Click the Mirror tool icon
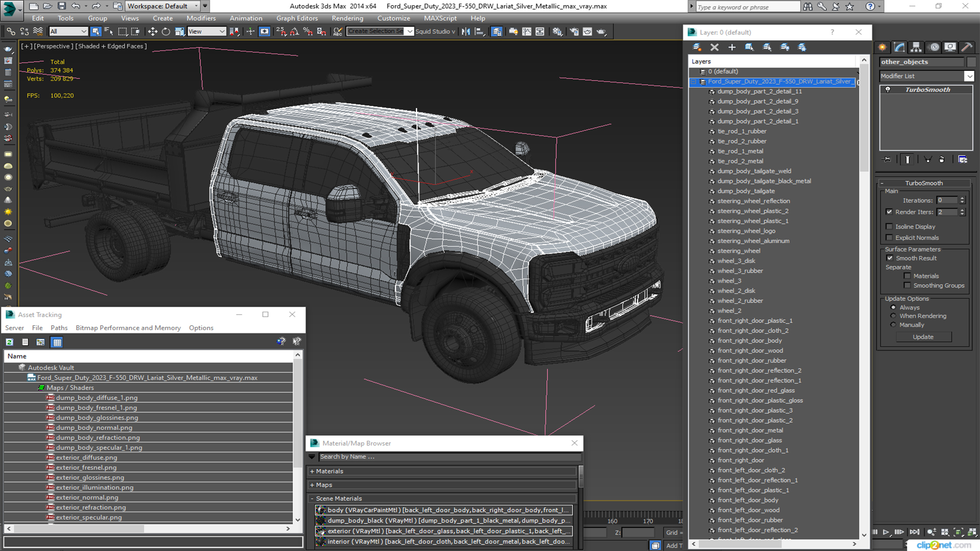 point(465,32)
